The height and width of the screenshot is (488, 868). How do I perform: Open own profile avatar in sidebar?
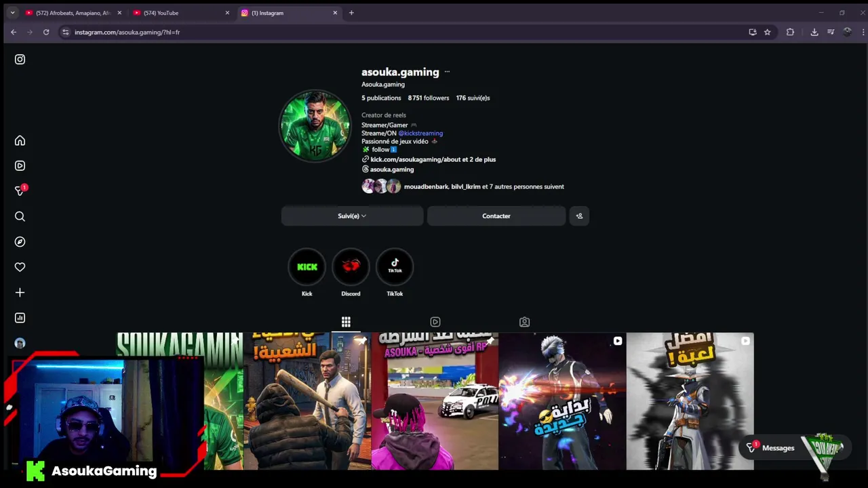click(x=20, y=343)
